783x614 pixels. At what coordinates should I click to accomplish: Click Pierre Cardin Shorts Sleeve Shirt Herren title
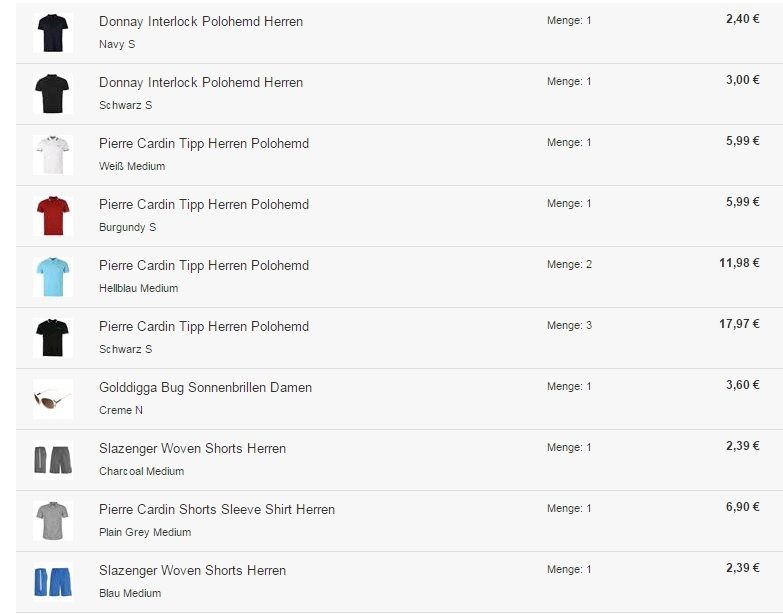[x=216, y=509]
